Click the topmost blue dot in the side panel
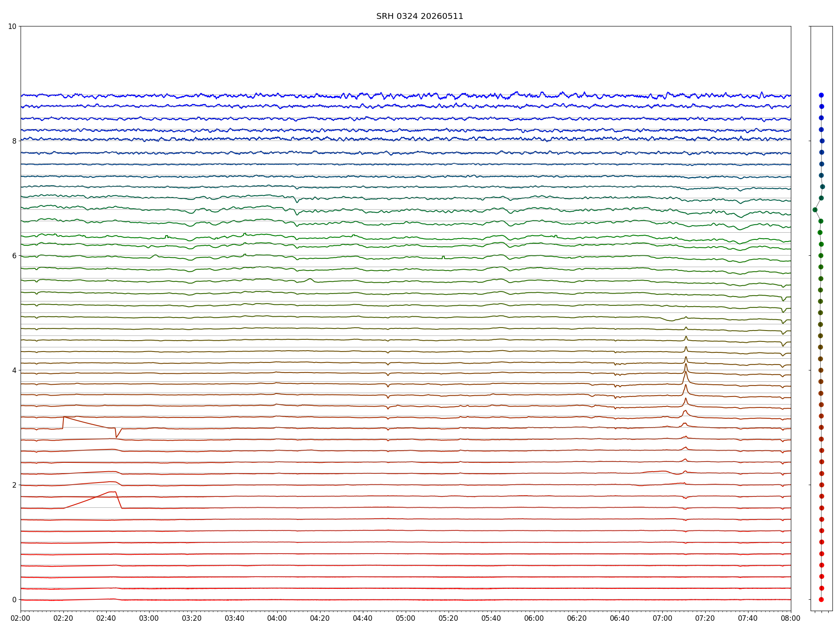The width and height of the screenshot is (840, 630). pos(821,95)
